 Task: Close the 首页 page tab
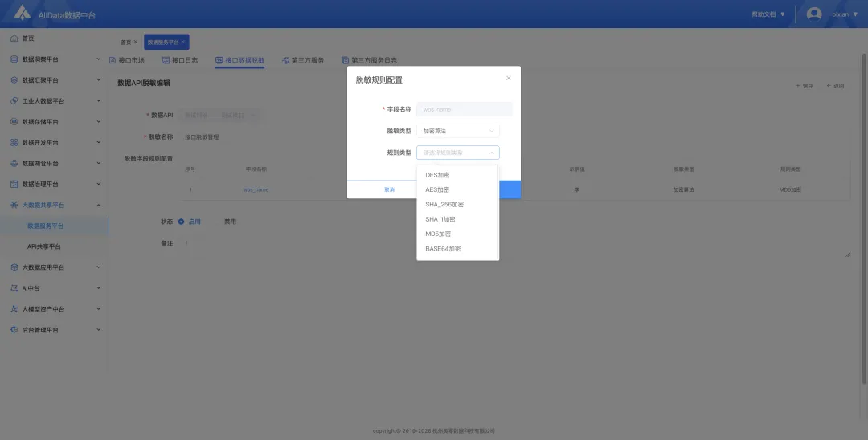[x=136, y=42]
